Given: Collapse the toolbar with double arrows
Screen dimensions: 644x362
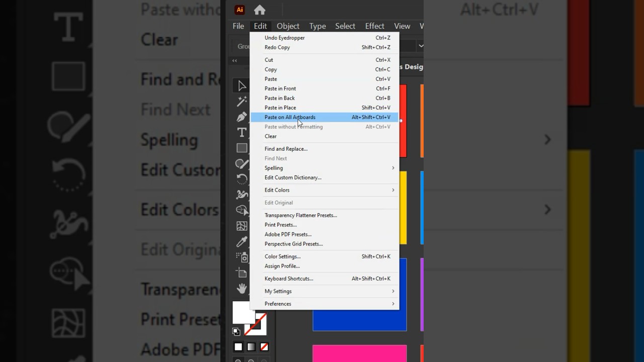Looking at the screenshot, I should (234, 61).
